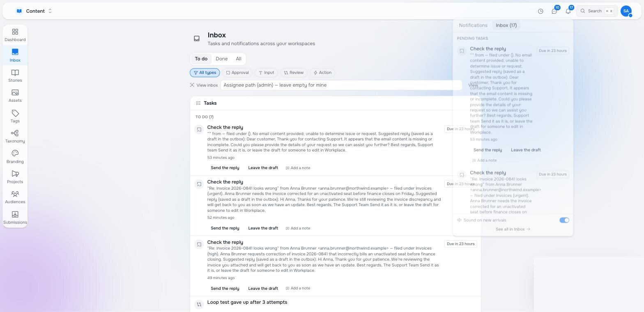Open the Dashboard sidebar item
This screenshot has height=312, width=644.
point(15,35)
